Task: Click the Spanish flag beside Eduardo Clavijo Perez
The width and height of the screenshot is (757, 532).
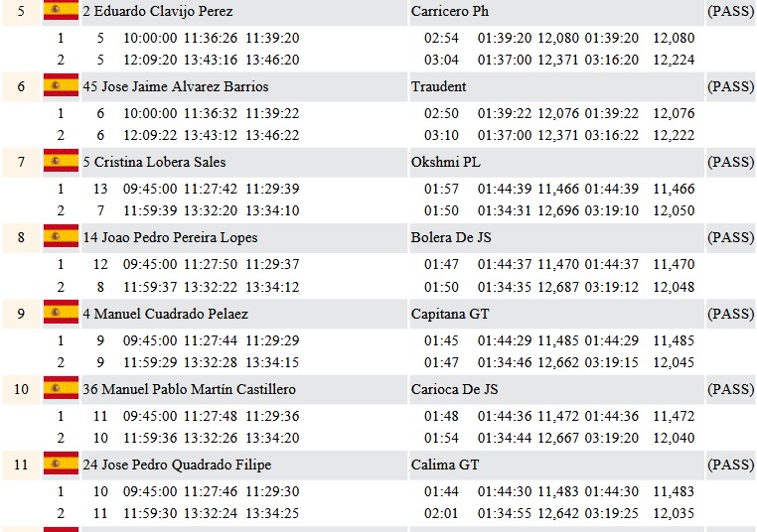Action: click(61, 11)
